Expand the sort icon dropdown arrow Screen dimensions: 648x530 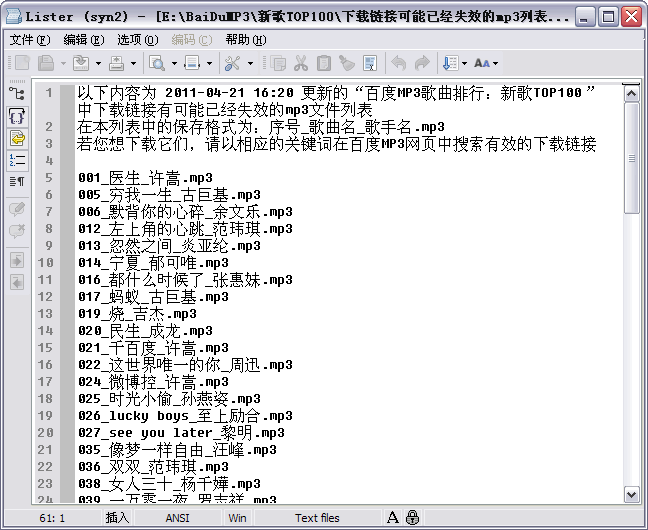[465, 64]
